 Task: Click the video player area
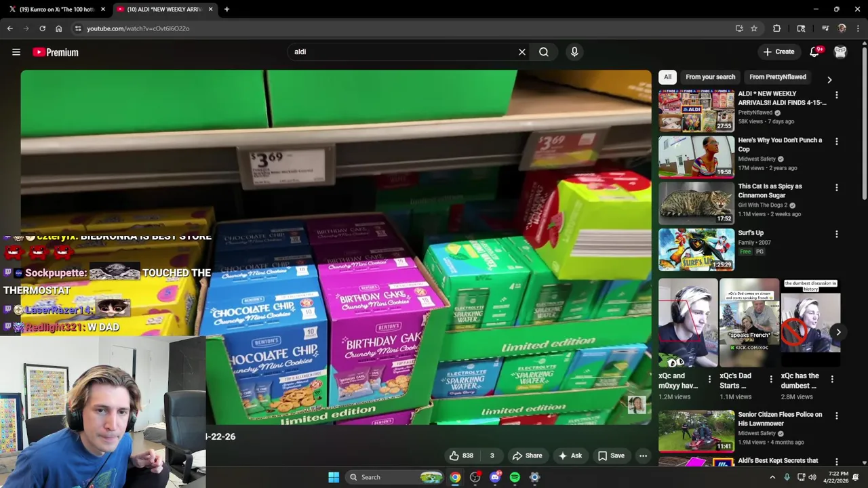click(336, 247)
